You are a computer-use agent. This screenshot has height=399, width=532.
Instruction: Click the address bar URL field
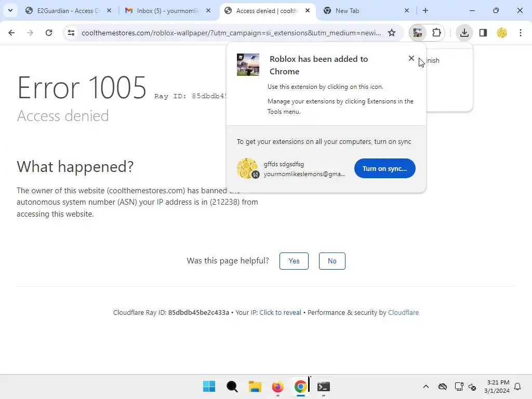(231, 33)
